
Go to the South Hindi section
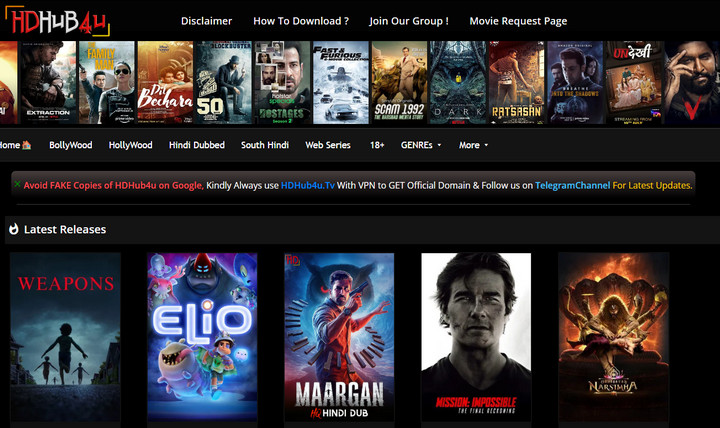[265, 145]
